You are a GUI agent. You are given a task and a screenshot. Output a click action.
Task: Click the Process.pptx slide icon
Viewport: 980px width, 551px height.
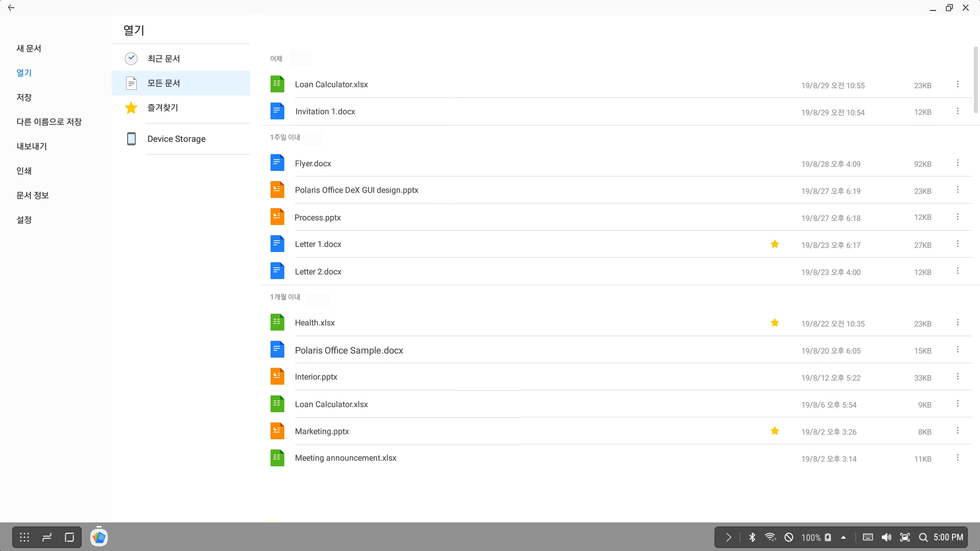277,217
